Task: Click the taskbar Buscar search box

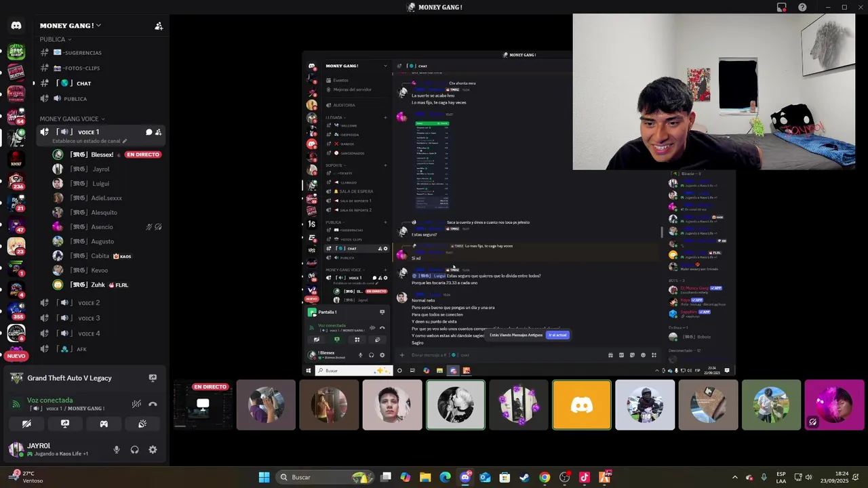Action: 325,477
